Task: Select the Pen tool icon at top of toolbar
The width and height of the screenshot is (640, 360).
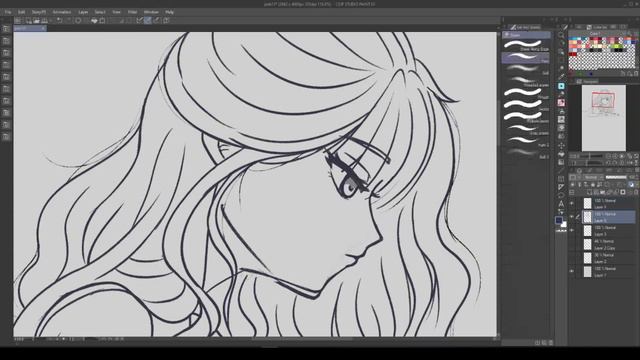Action: [565, 27]
